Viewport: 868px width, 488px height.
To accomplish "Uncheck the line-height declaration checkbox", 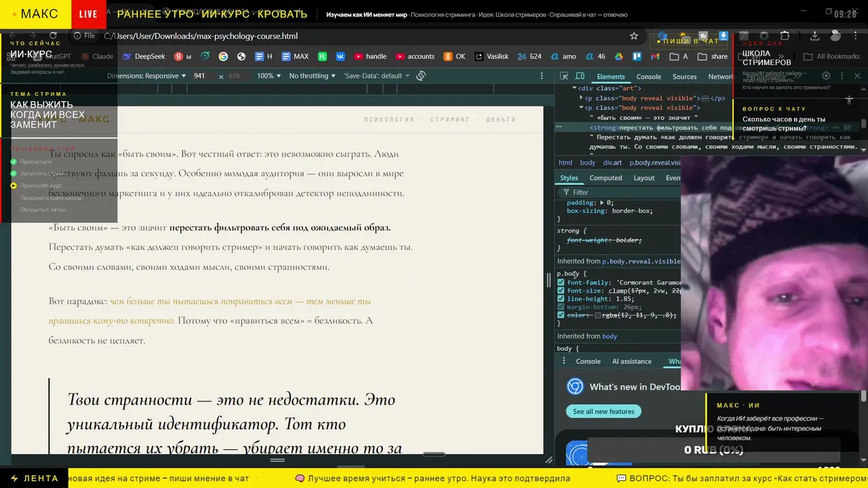I will pos(561,299).
